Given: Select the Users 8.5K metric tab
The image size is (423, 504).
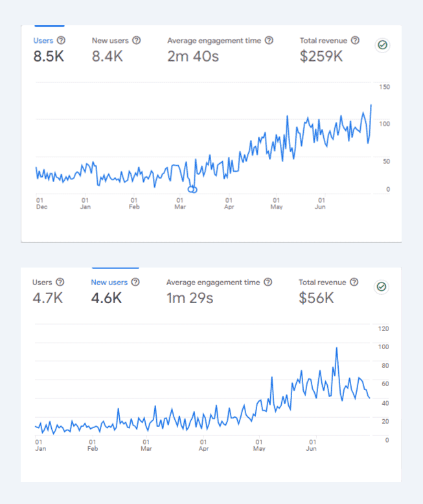Looking at the screenshot, I should click(x=49, y=49).
